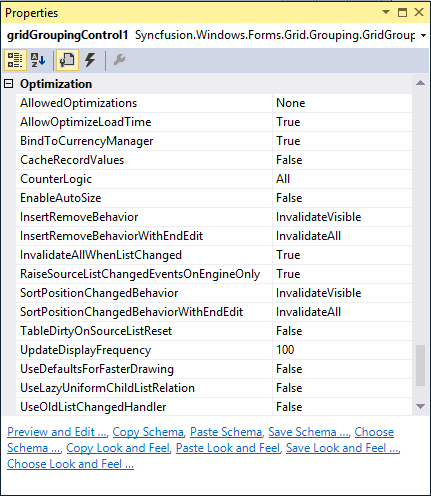Toggle CacheRecordValues value False

342,160
